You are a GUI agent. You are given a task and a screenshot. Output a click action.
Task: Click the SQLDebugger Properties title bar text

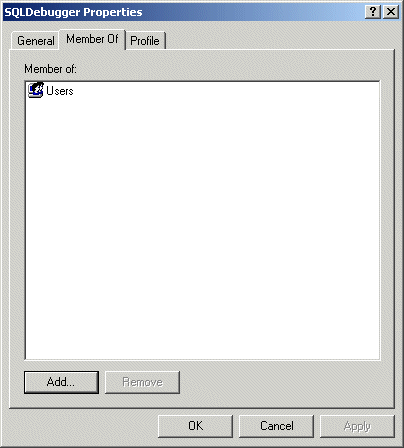73,12
